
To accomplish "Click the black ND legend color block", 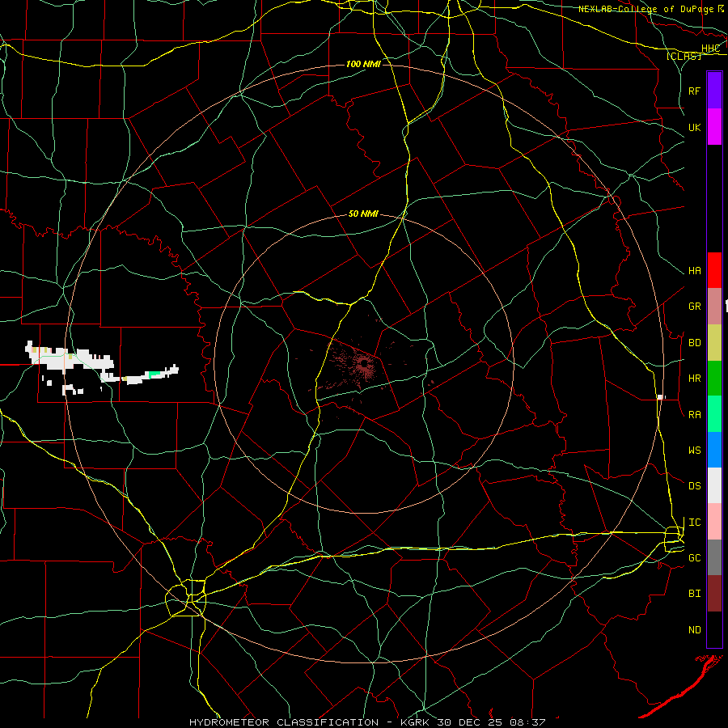I will [714, 629].
